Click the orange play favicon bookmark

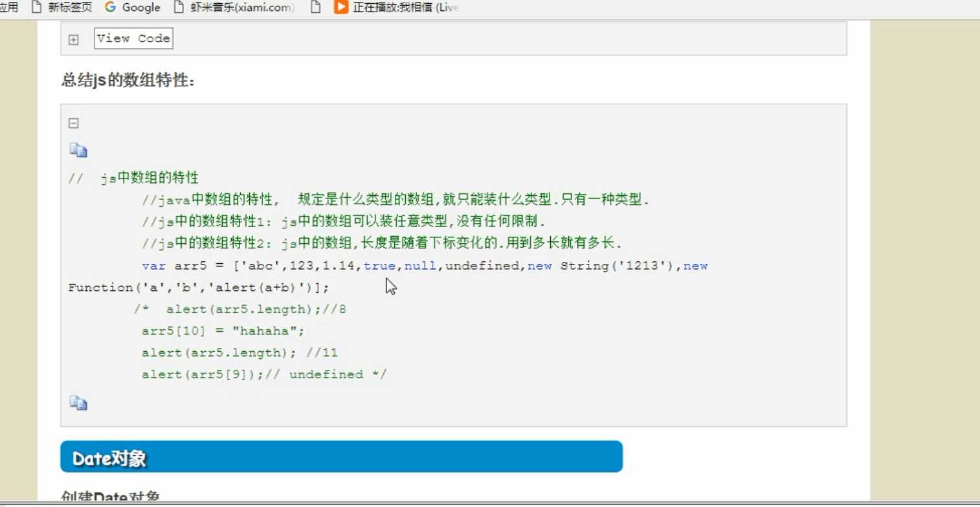click(340, 8)
